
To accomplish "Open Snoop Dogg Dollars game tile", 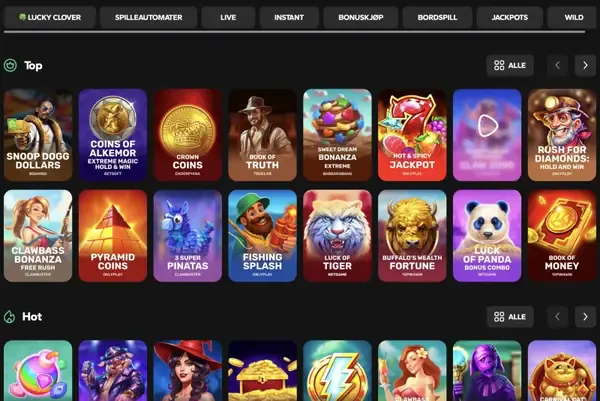I will point(38,135).
